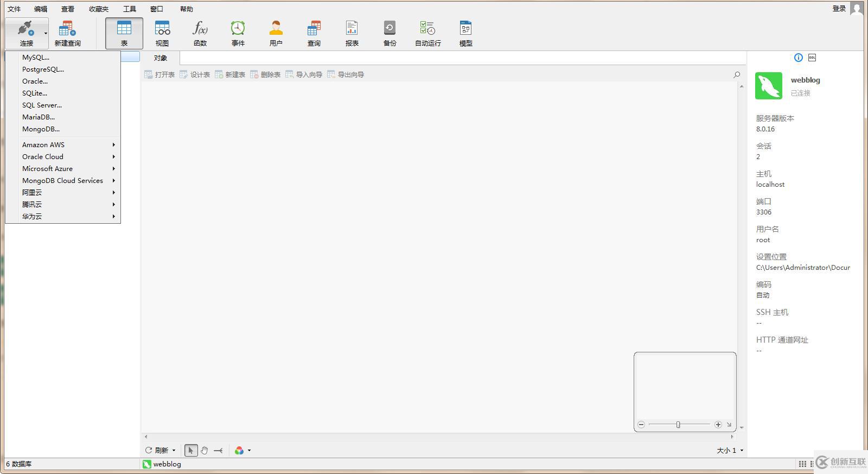Choose MySQL... connection option

pyautogui.click(x=63, y=57)
